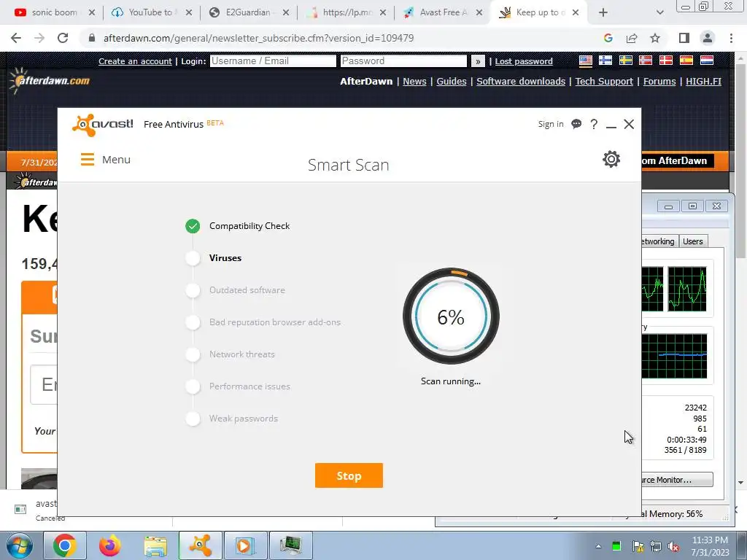Open the Tech Support link
747x560 pixels.
point(604,82)
